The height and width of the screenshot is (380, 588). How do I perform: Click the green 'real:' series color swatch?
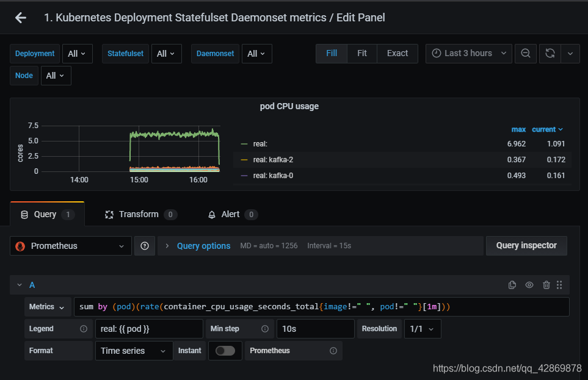244,144
